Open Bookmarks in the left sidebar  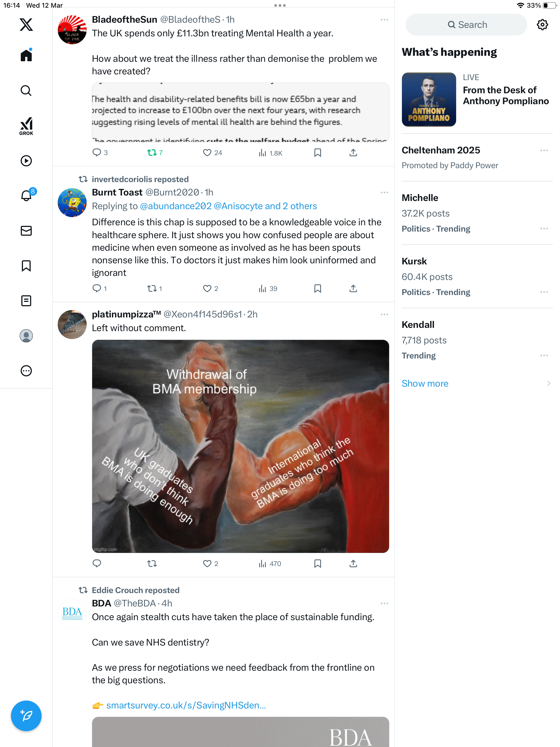(x=26, y=266)
